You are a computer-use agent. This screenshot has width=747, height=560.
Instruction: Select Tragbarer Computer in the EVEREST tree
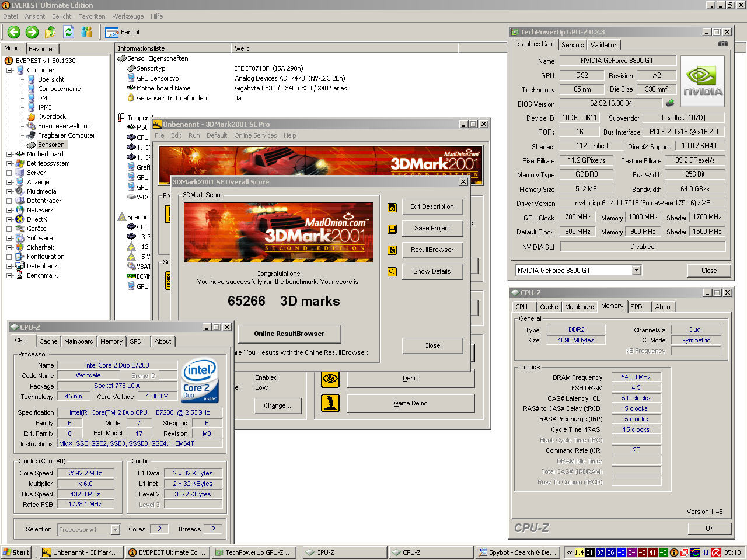(x=67, y=135)
